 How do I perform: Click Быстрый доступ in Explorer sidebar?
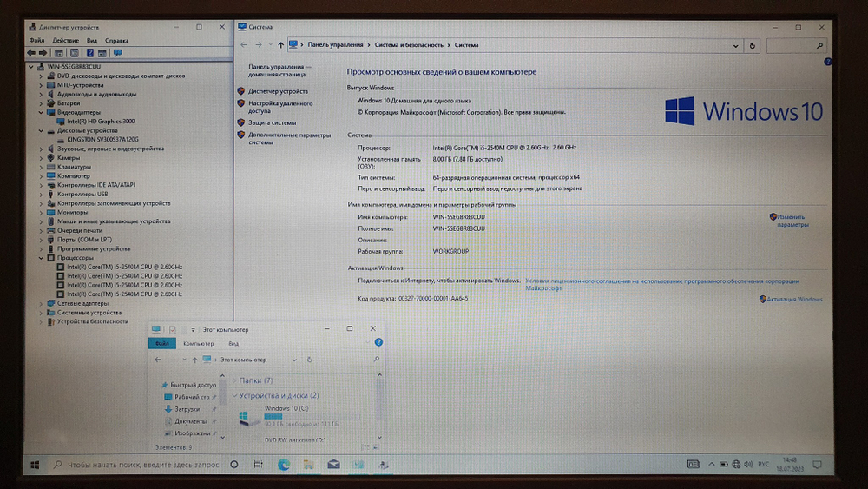coord(194,385)
